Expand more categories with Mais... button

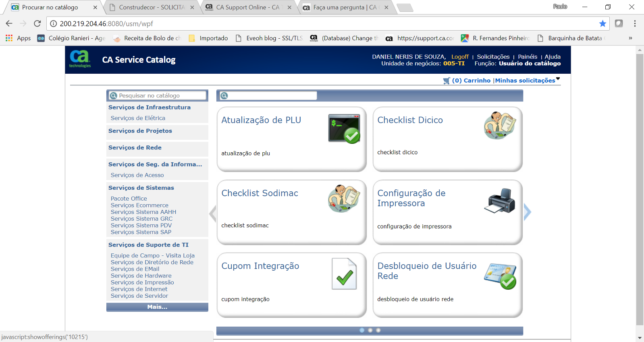(157, 307)
